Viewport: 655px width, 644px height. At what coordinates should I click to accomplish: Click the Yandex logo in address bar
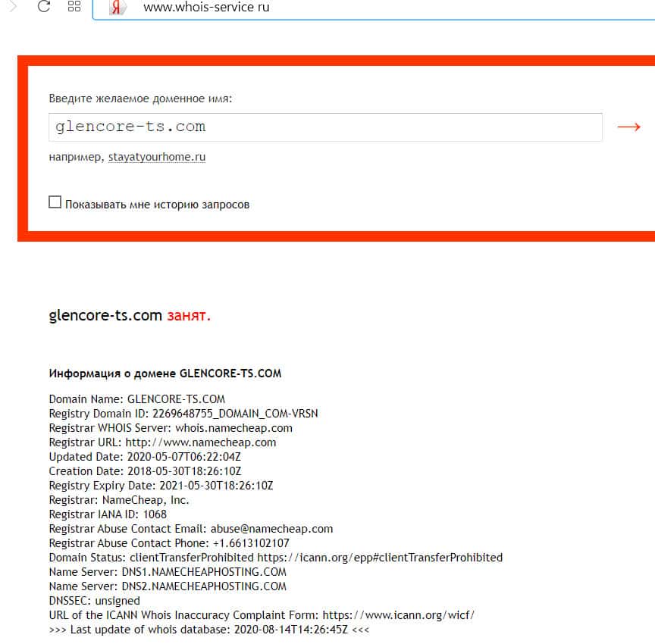tap(117, 7)
